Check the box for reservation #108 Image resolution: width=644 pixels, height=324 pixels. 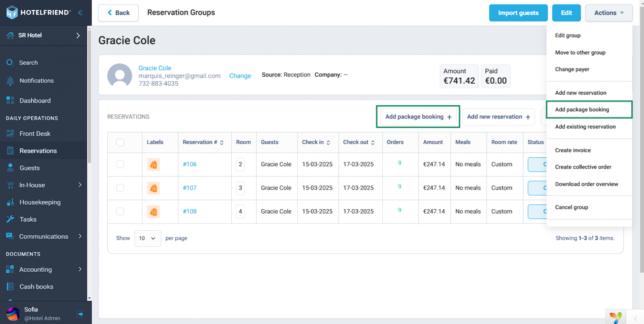coord(120,211)
